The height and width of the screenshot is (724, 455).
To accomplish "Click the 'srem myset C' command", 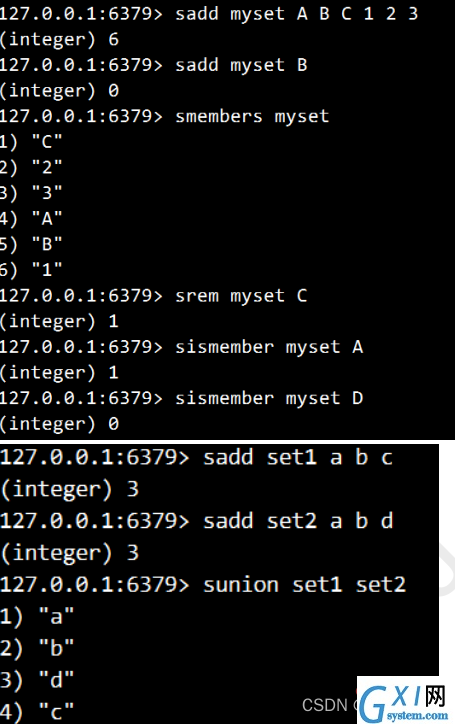I will point(241,296).
